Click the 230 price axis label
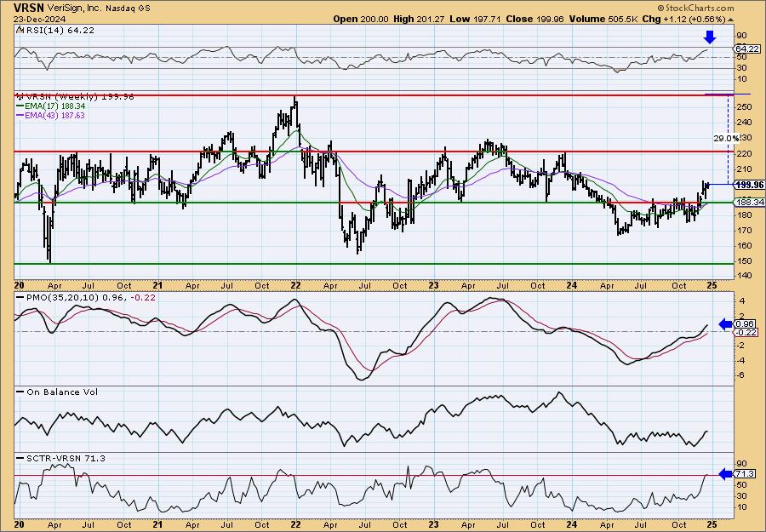The height and width of the screenshot is (532, 766). pos(744,138)
